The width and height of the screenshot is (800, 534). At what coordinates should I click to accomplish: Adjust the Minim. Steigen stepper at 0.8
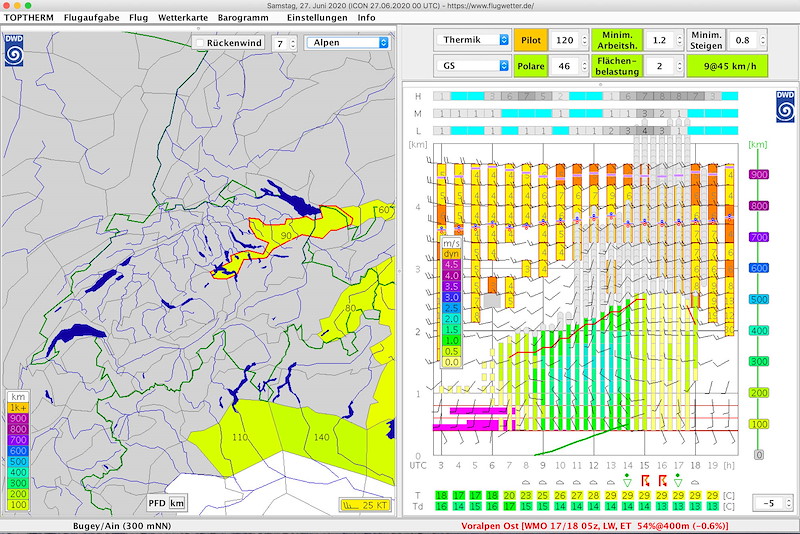pos(763,40)
